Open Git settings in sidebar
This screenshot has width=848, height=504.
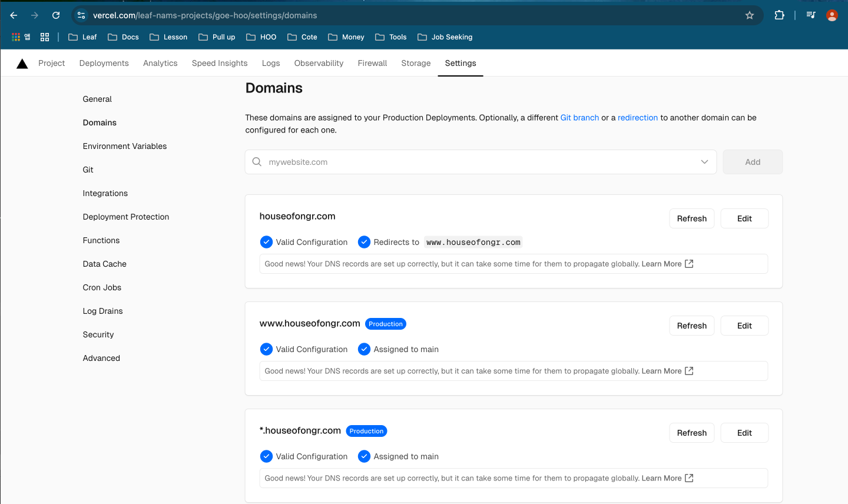[88, 170]
